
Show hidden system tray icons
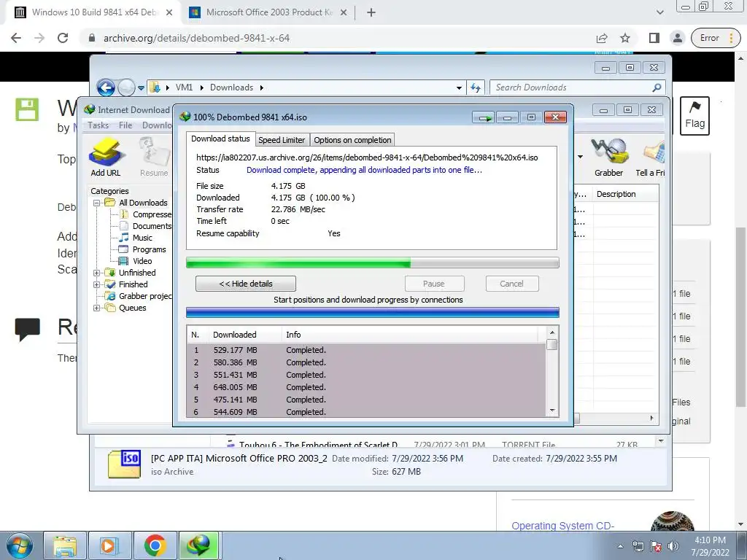pos(620,546)
